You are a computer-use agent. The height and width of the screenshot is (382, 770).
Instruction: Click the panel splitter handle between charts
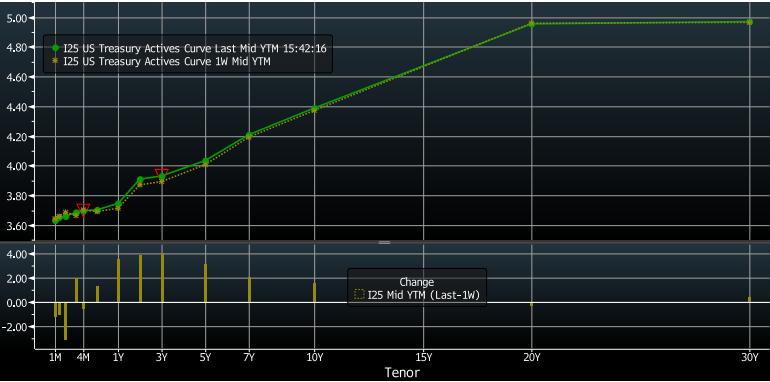tap(385, 243)
